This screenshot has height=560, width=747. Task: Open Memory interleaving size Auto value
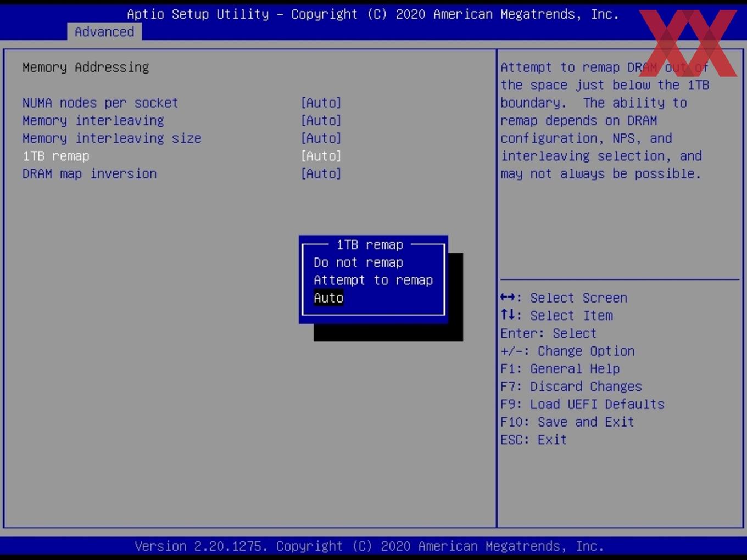321,138
